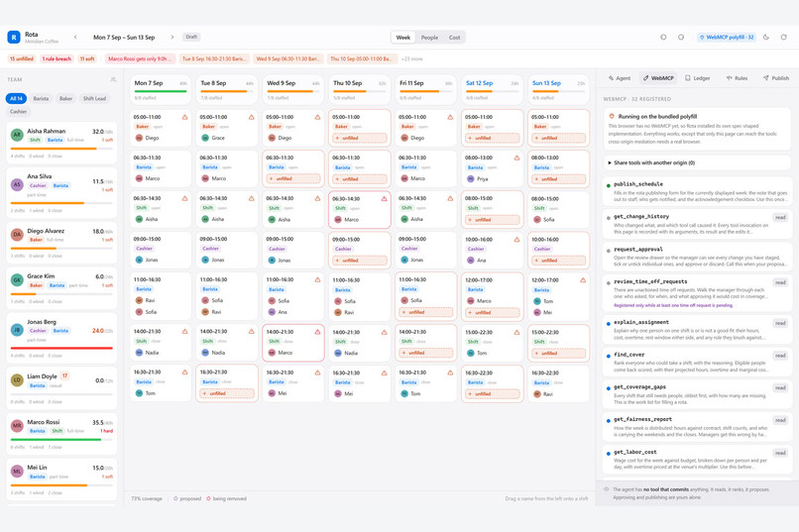Click warning triangle on Sunday 12:00–17:00 Barista shift

pos(583,280)
